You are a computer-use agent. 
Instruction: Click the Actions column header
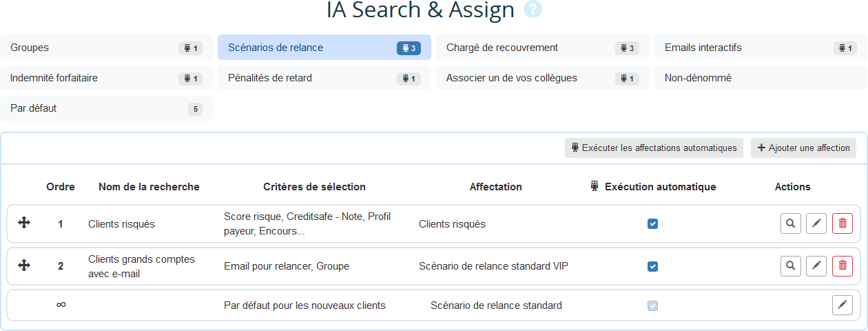point(793,187)
